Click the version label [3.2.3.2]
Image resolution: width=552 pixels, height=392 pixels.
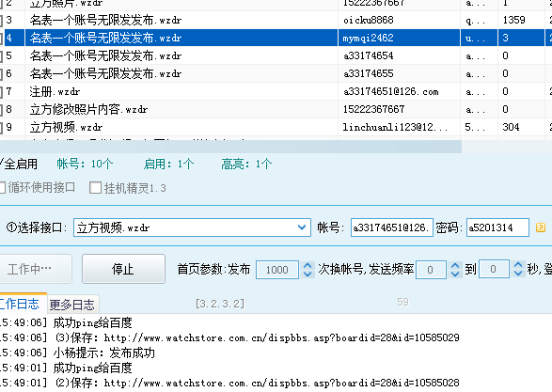pyautogui.click(x=220, y=304)
